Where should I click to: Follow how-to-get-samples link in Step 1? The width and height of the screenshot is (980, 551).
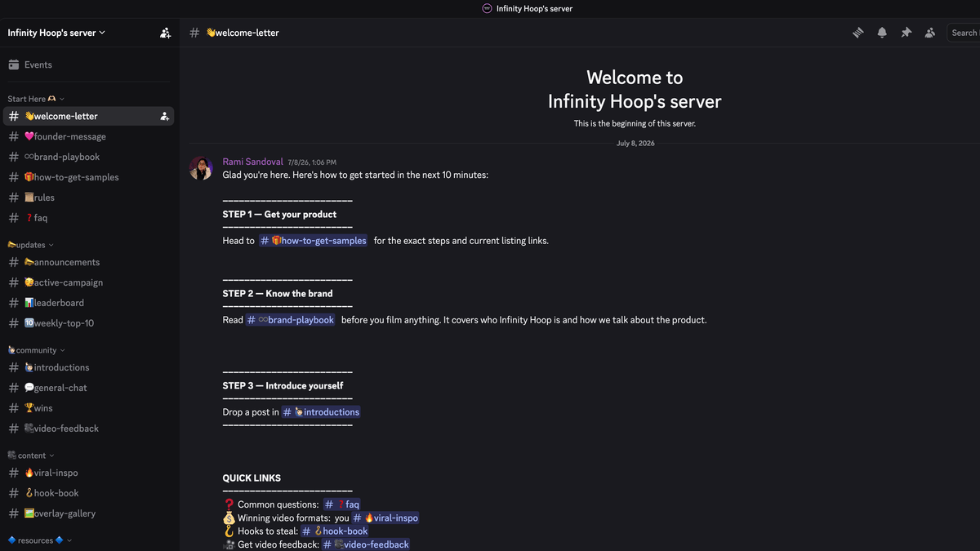[314, 241]
